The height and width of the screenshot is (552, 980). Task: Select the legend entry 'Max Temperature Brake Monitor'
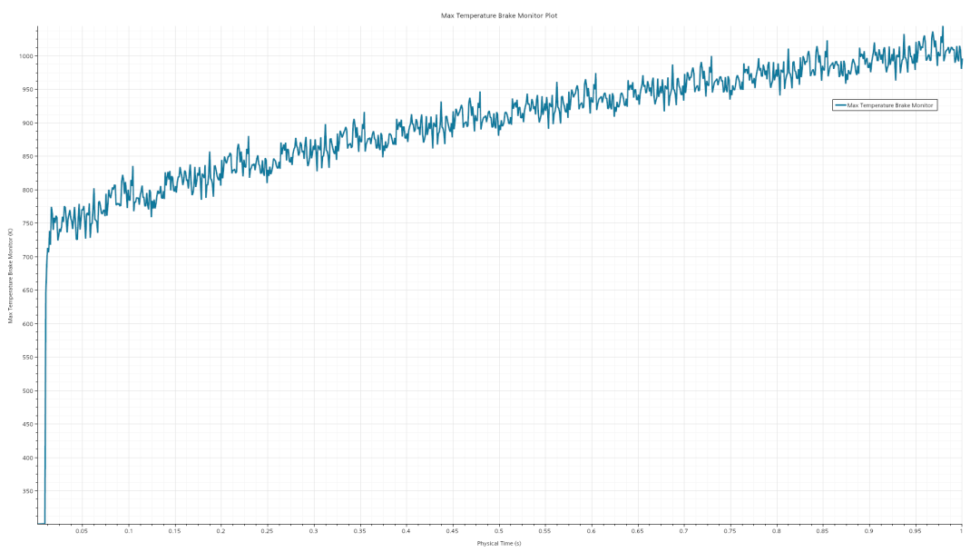885,105
